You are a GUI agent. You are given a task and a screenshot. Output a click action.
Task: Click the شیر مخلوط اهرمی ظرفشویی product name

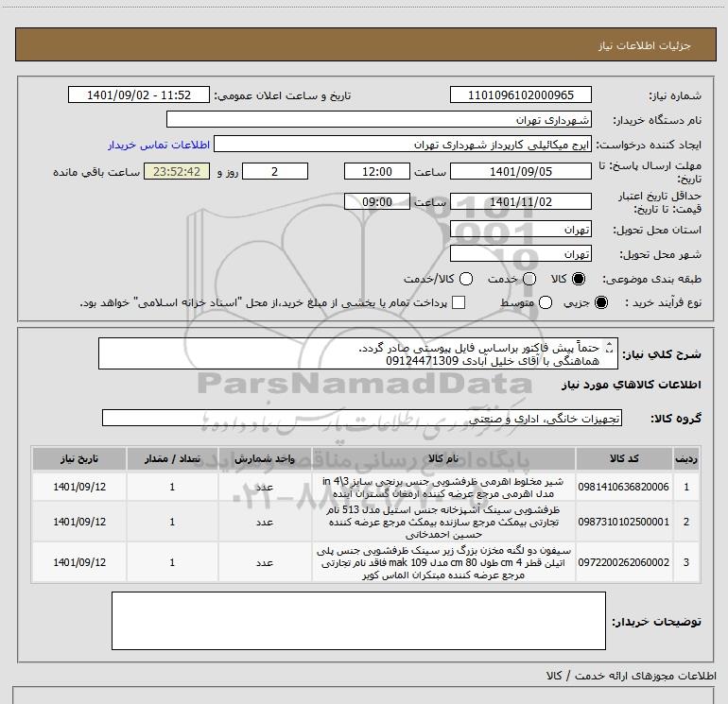[442, 488]
